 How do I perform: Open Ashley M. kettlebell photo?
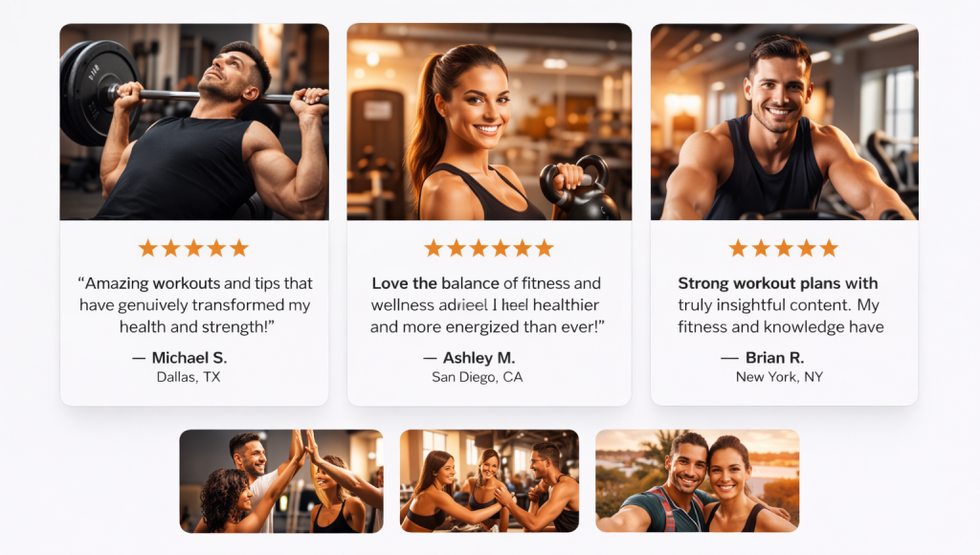pyautogui.click(x=489, y=122)
